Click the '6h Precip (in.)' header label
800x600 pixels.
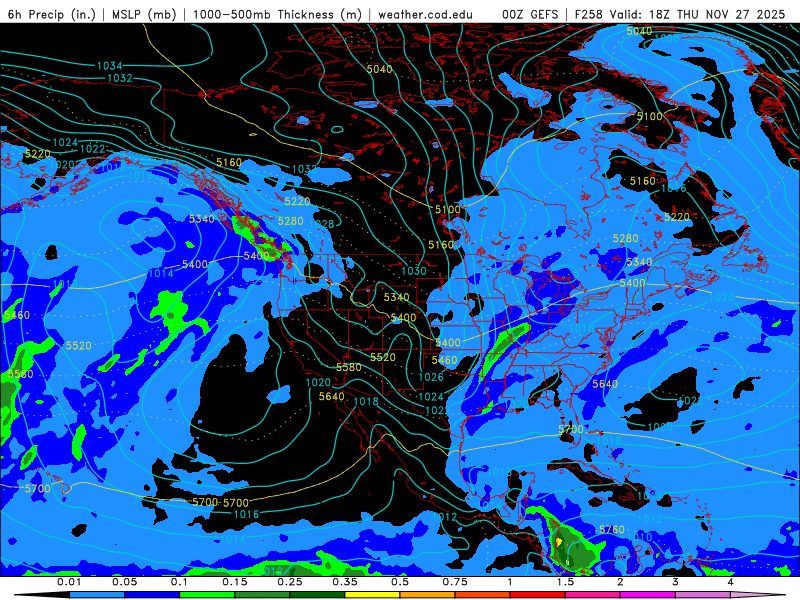[52, 14]
